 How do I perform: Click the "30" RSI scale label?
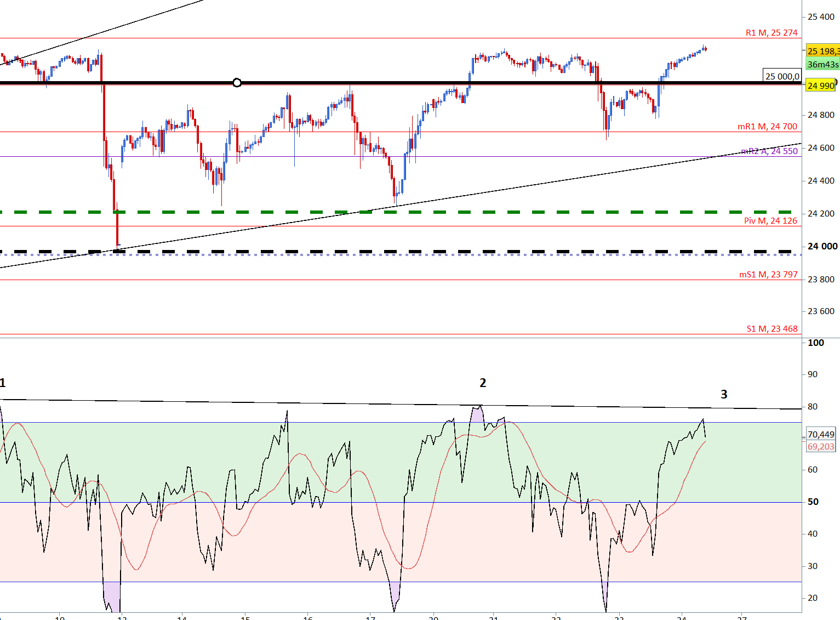tap(813, 566)
